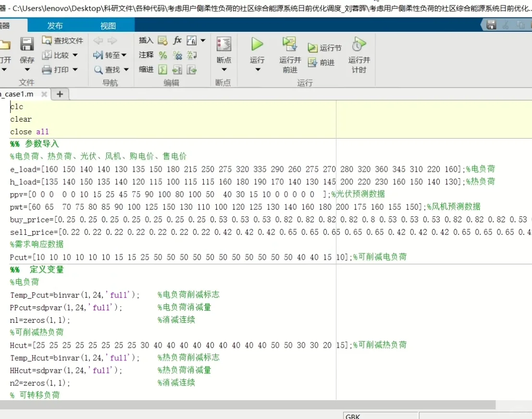Expand the Breakpoints (断点) dropdown arrow

[x=224, y=70]
